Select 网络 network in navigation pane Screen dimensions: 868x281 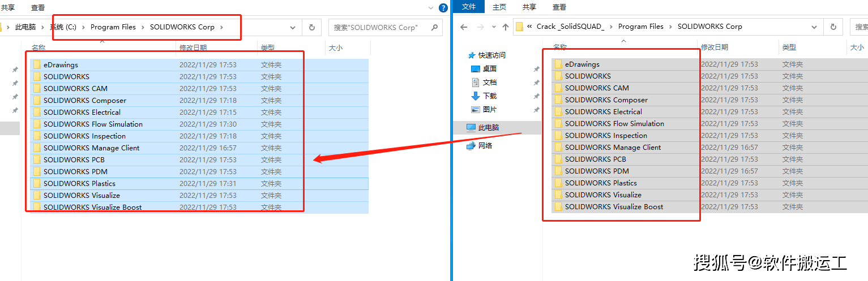pos(485,146)
